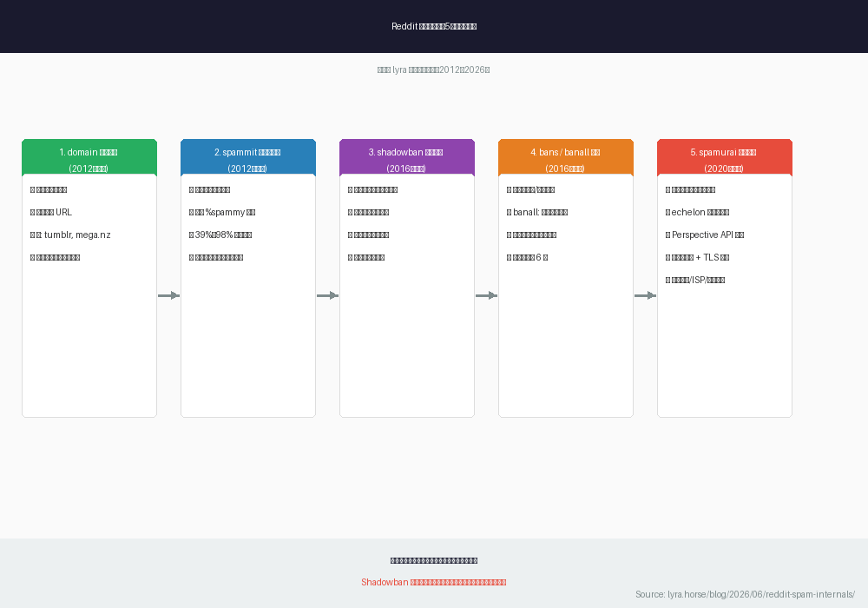
Task: Click the green "1. domain" card header
Action: click(89, 158)
